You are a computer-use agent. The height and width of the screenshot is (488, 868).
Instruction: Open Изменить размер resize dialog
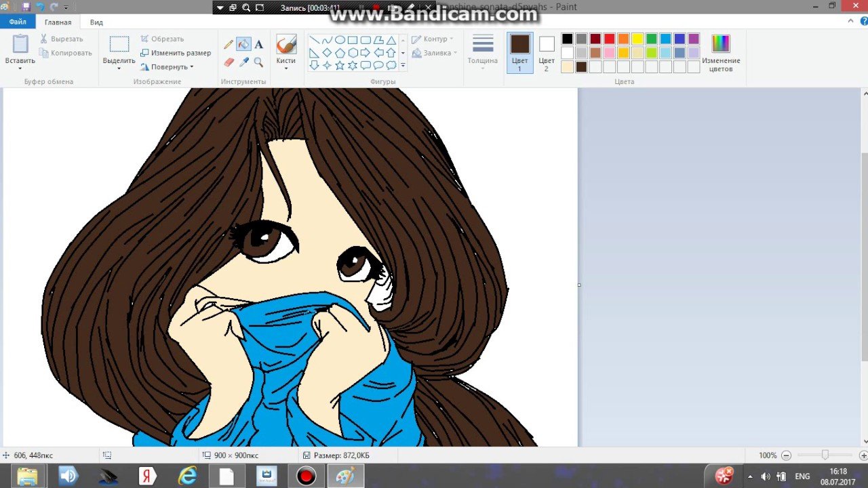pyautogui.click(x=176, y=53)
